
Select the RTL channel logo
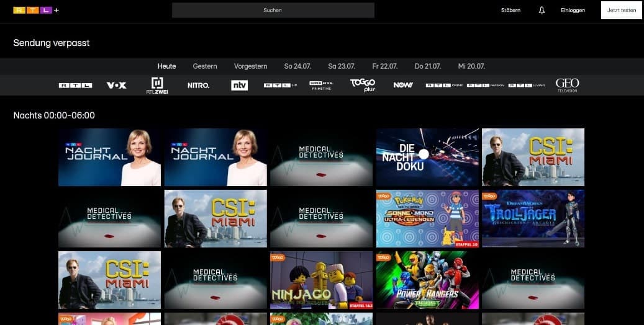75,86
